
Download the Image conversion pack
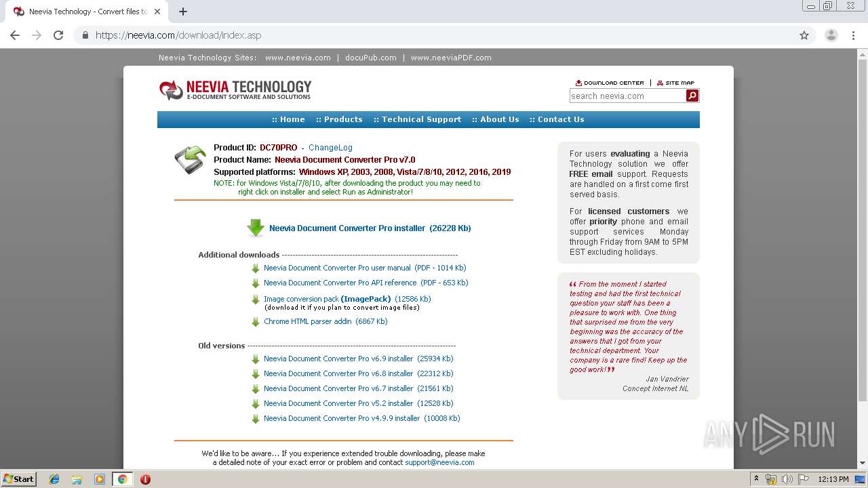[x=347, y=300]
